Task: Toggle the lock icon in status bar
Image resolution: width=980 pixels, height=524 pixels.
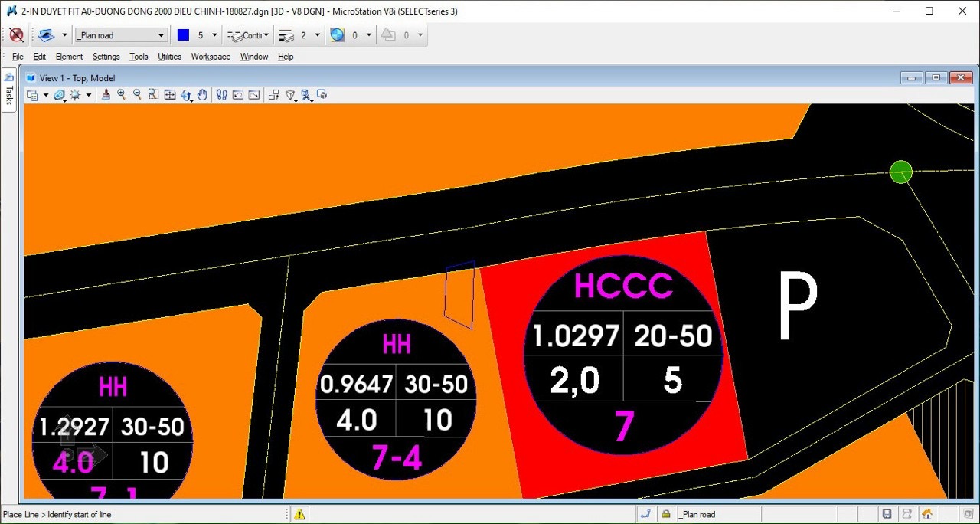Action: pyautogui.click(x=666, y=514)
